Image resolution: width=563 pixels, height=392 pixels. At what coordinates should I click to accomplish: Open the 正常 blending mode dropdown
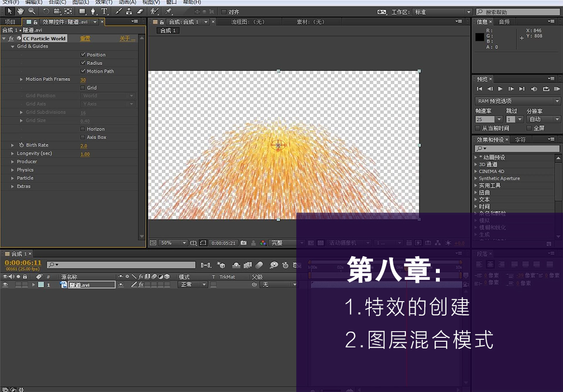click(x=193, y=285)
